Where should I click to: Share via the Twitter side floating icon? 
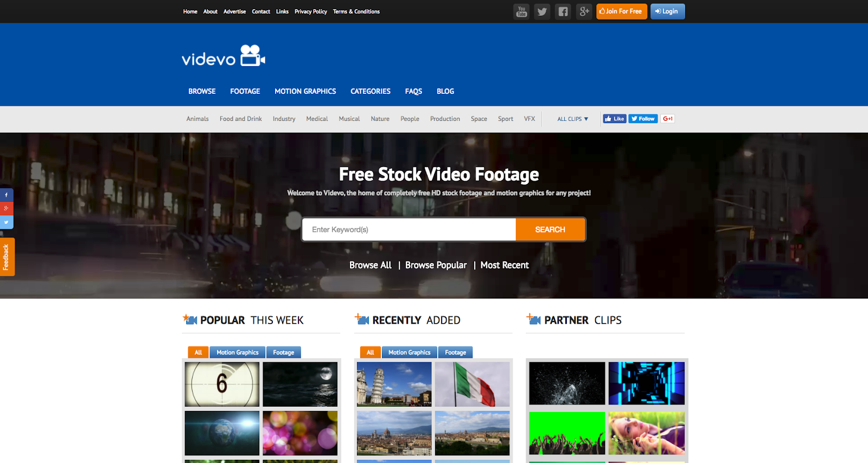point(7,222)
